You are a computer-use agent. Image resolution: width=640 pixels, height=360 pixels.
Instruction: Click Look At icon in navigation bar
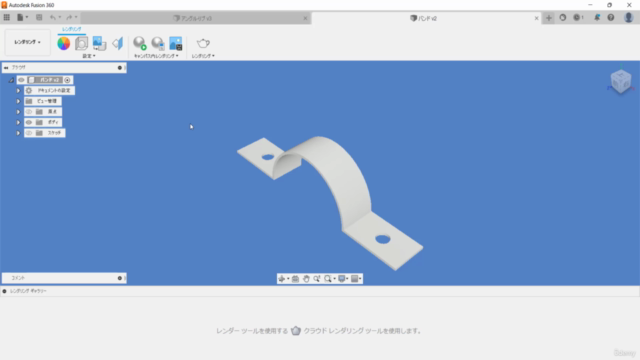coord(296,279)
